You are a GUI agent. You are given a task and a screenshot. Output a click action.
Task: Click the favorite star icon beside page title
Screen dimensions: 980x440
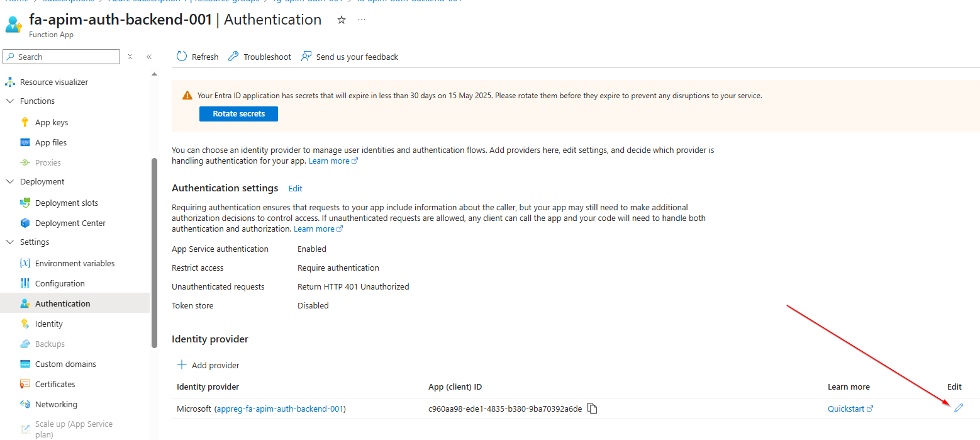coord(342,20)
